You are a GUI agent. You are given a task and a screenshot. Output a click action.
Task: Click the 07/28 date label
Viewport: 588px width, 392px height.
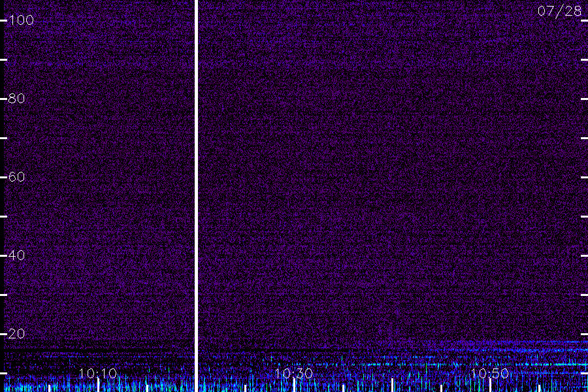point(559,11)
